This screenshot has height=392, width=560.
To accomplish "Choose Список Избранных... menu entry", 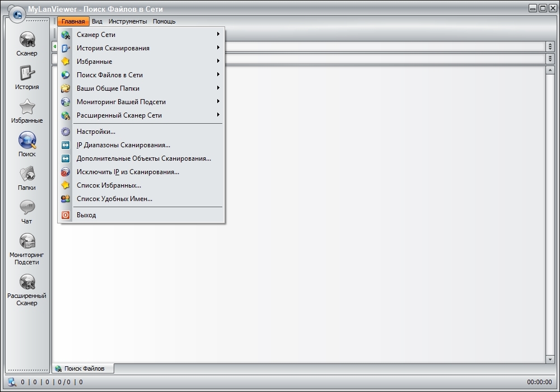I will 141,185.
